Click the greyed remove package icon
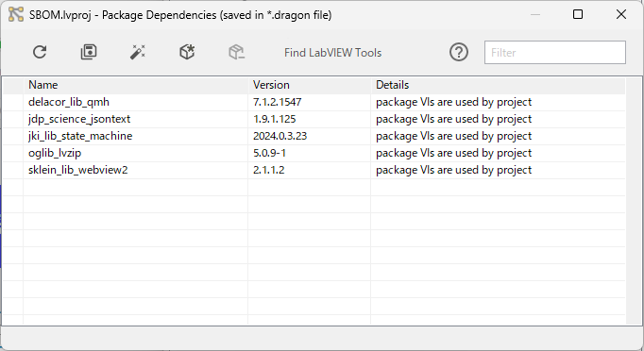Image resolution: width=644 pixels, height=351 pixels. [237, 52]
